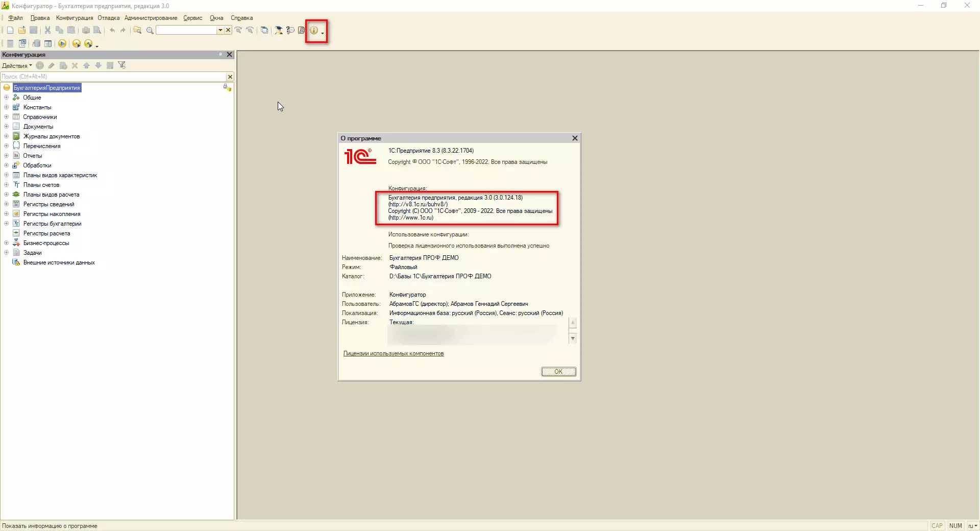Start debugging with the play icon
The width and height of the screenshot is (980, 531).
pyautogui.click(x=62, y=43)
